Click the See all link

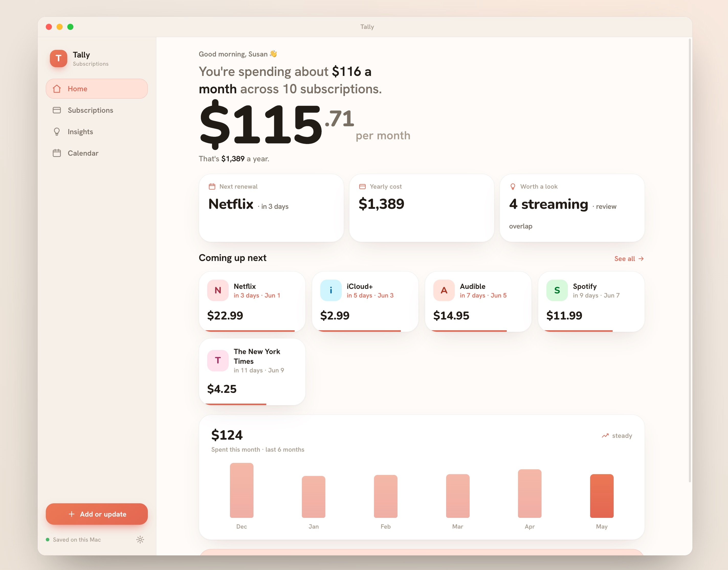629,259
